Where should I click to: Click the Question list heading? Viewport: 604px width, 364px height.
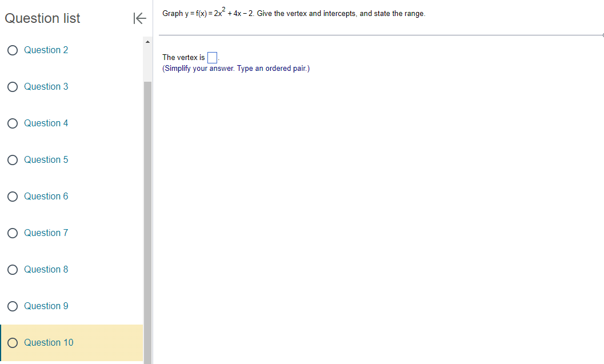(42, 18)
